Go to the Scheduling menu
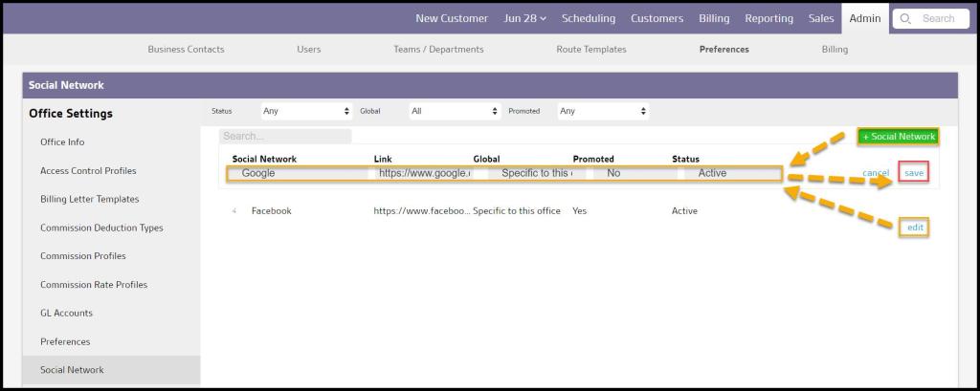The height and width of the screenshot is (391, 980). tap(589, 18)
